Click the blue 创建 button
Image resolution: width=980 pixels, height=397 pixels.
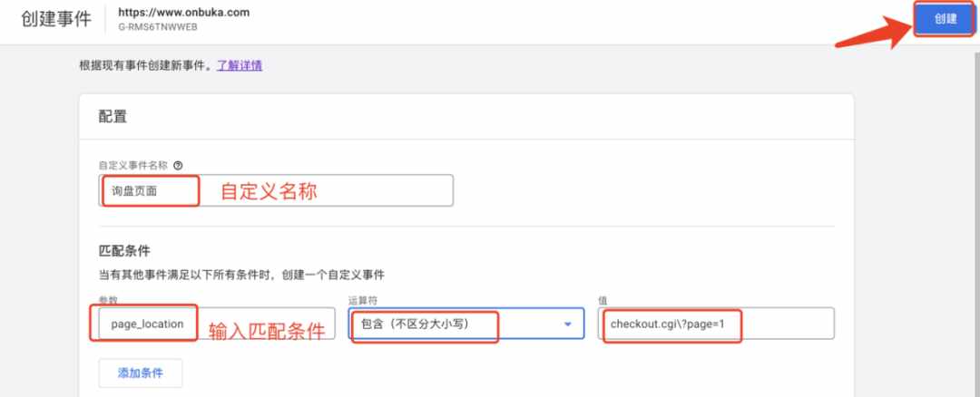946,19
